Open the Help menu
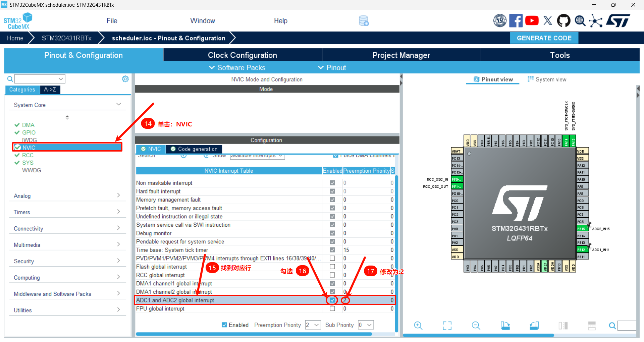Viewport: 644px width, 342px height. [x=280, y=21]
